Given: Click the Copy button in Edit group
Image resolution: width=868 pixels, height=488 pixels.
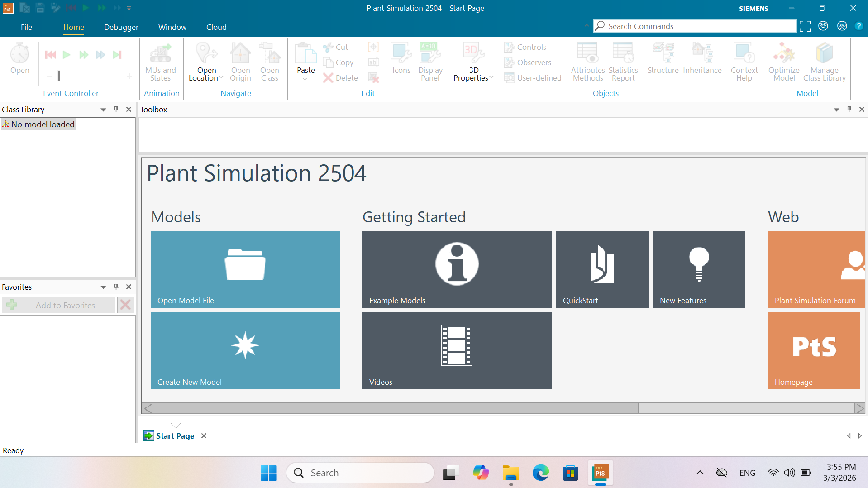Looking at the screenshot, I should [x=338, y=62].
